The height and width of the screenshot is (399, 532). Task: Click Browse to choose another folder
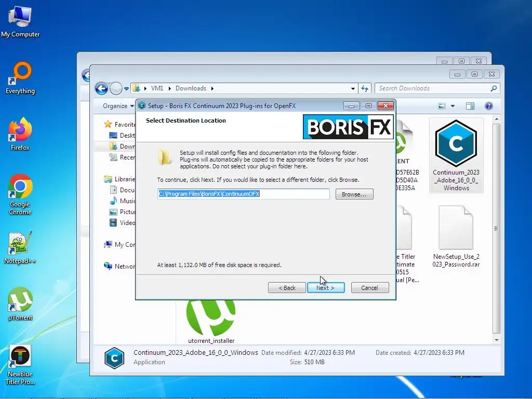tap(354, 194)
